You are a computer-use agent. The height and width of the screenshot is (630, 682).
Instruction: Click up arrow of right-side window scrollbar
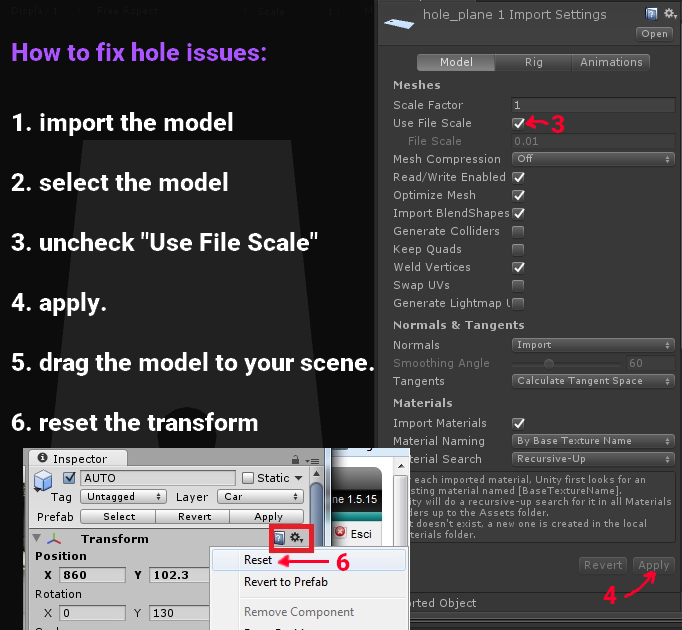[x=401, y=466]
